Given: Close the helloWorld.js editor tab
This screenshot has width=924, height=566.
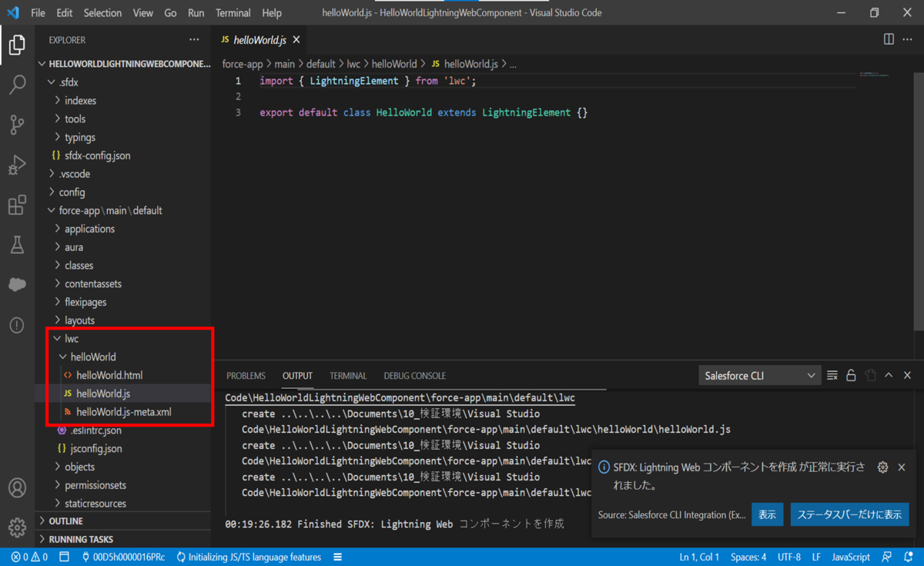Looking at the screenshot, I should [296, 40].
